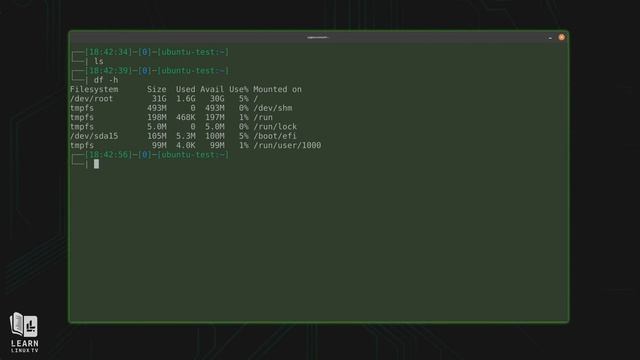
Task: Select the '197M' available value
Action: coord(215,118)
